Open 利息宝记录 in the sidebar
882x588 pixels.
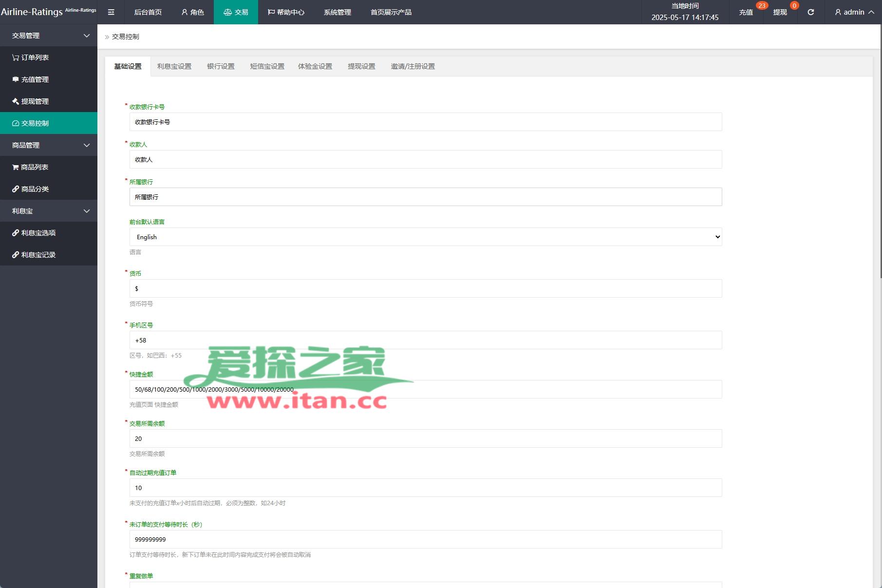click(34, 255)
